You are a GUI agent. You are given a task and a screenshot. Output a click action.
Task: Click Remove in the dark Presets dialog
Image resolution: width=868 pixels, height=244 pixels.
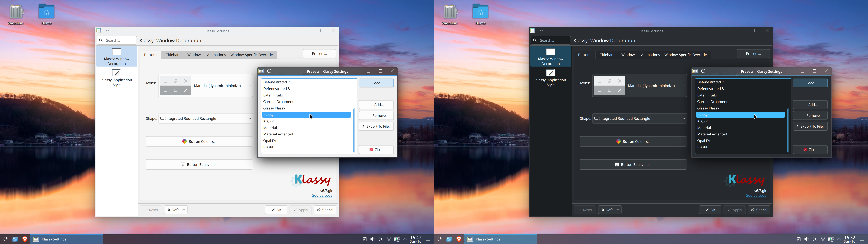pyautogui.click(x=810, y=116)
